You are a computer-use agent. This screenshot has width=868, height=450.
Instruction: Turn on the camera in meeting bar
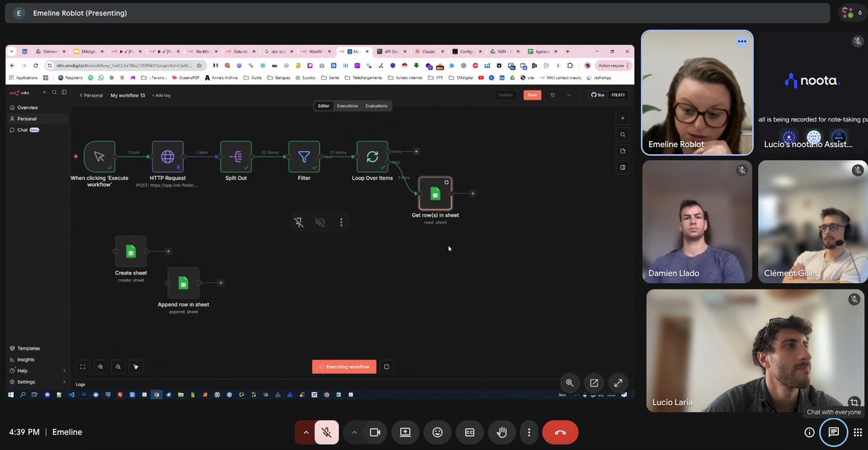pos(375,432)
